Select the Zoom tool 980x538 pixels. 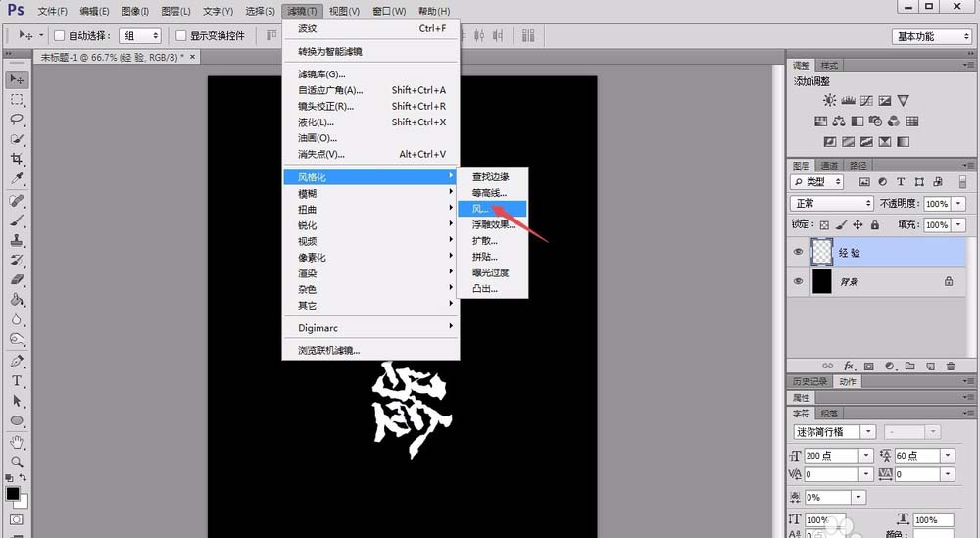[x=17, y=462]
